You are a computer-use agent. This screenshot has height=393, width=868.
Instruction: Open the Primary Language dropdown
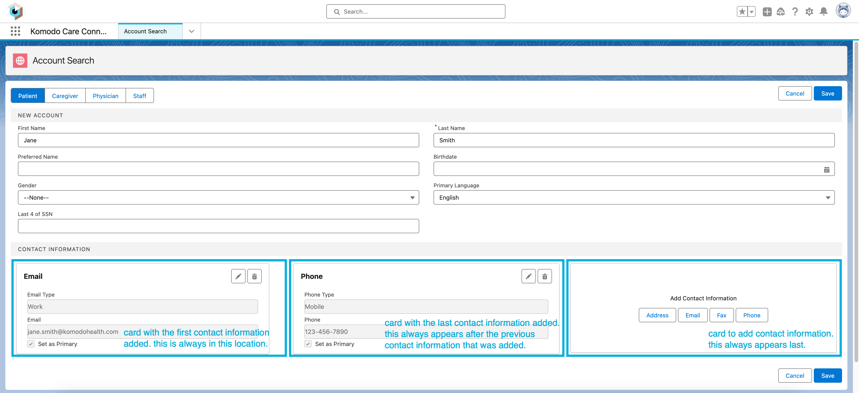point(634,198)
